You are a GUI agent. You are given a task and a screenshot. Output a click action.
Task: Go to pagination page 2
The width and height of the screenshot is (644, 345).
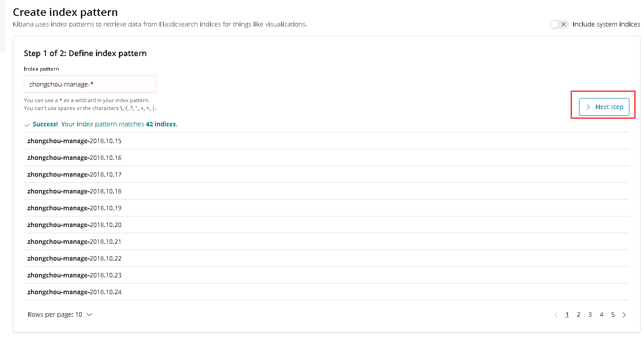[579, 315]
